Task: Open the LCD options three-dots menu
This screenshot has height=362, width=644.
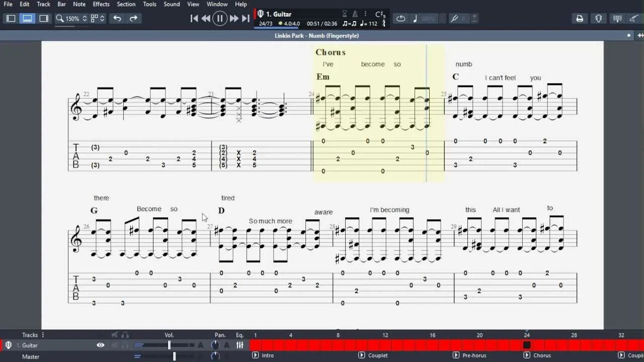Action: tap(365, 14)
